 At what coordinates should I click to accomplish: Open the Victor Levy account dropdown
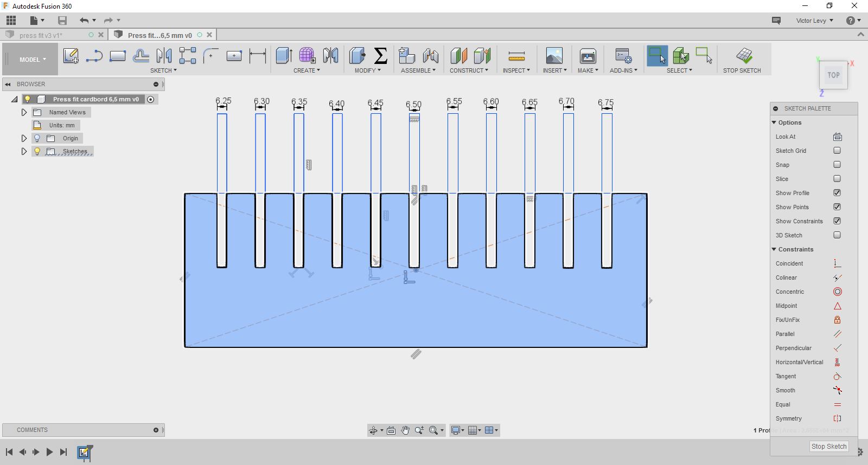[x=815, y=21]
